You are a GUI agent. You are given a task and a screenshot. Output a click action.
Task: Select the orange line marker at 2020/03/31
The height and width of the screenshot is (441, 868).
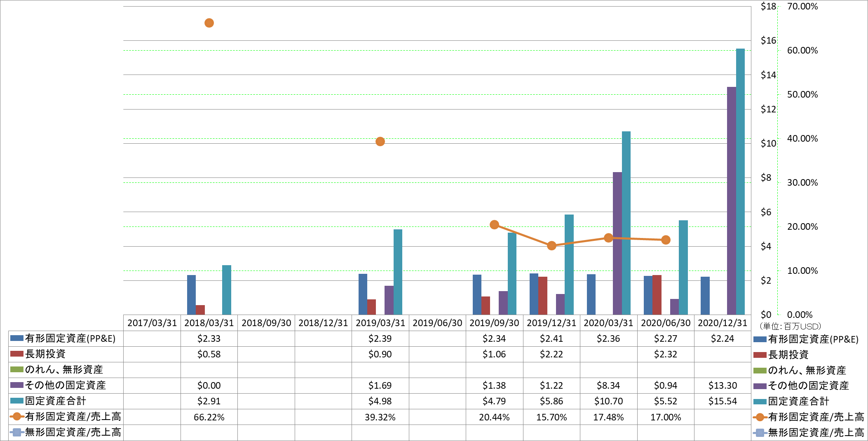(608, 238)
